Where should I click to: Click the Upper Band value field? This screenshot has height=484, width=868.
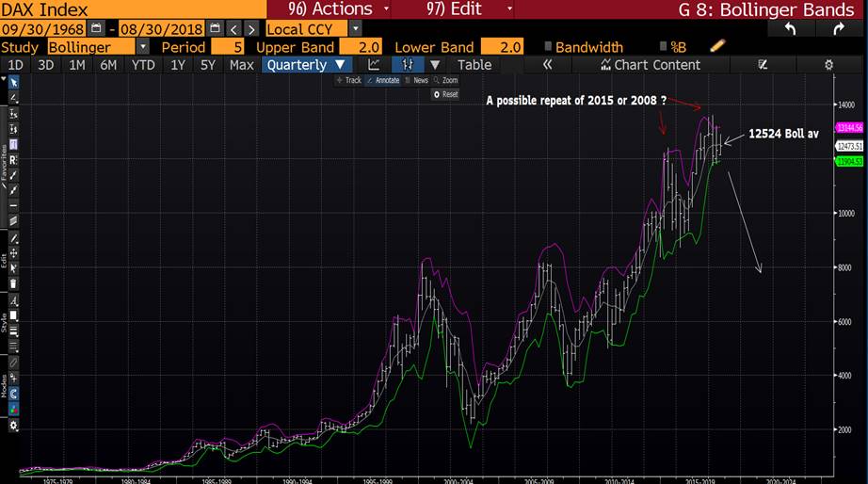[x=361, y=47]
